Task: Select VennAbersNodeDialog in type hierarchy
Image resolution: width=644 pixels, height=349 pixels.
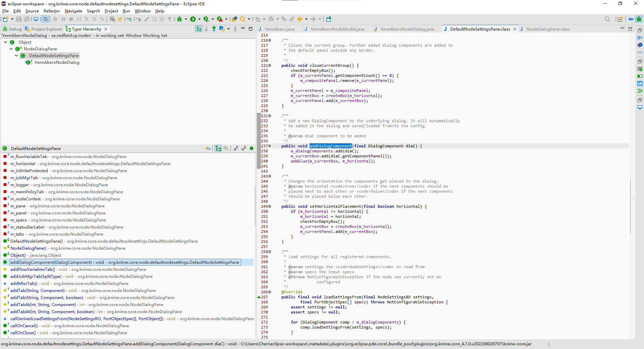Action: click(57, 62)
